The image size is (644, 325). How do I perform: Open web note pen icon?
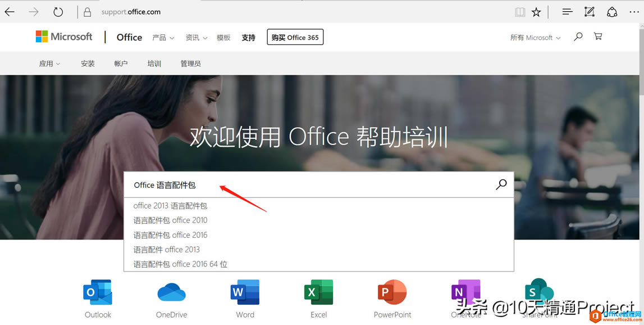tap(590, 12)
